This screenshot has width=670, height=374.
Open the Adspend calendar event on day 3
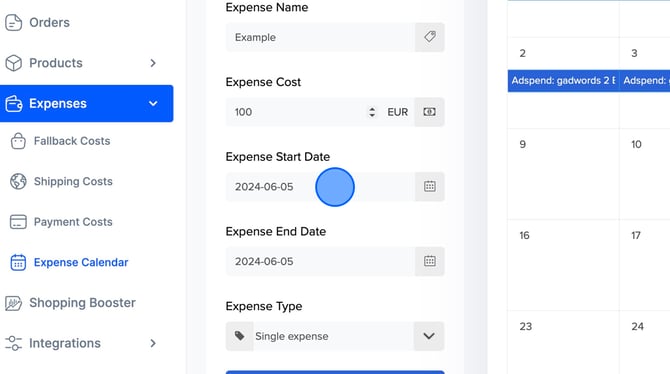click(645, 80)
